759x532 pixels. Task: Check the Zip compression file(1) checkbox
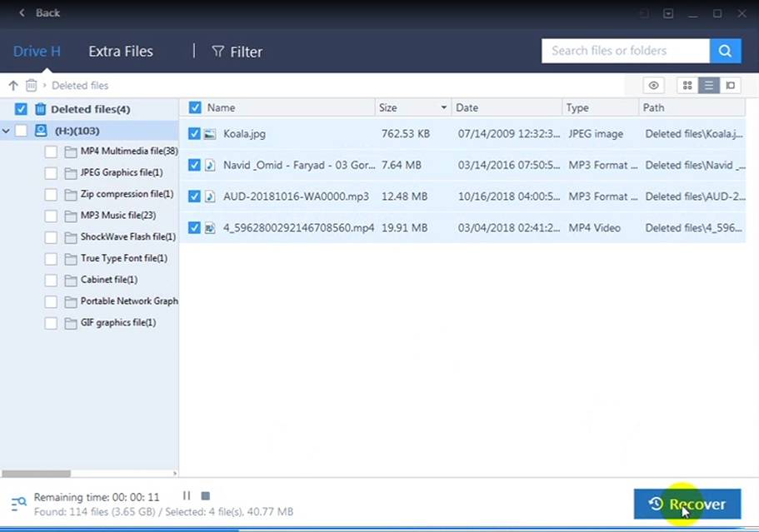51,195
